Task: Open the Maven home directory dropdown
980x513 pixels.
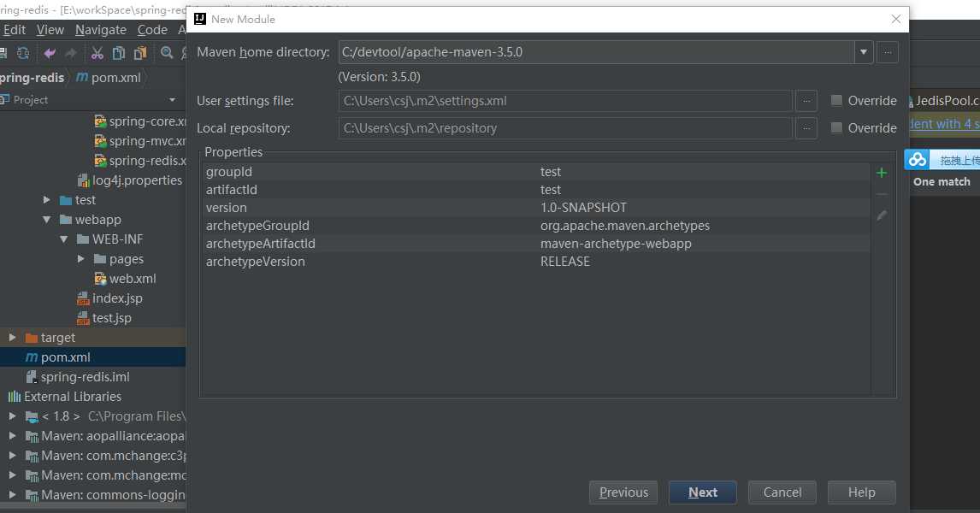Action: [864, 52]
